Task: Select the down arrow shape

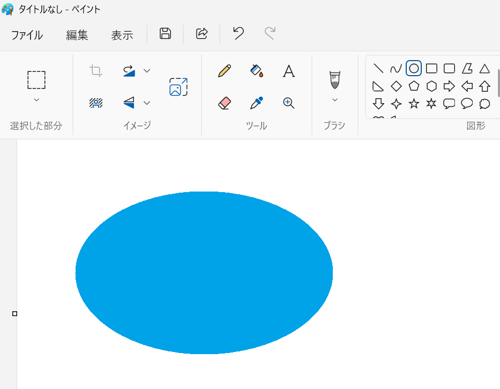Action: (x=378, y=104)
